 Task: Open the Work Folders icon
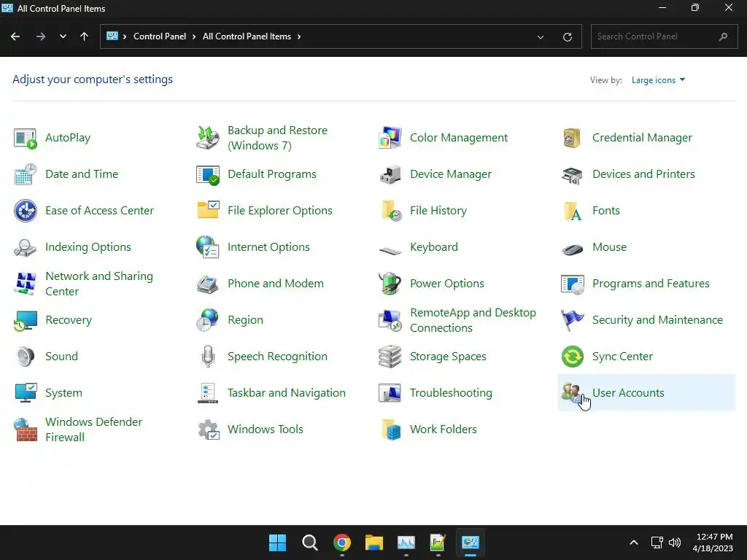pos(390,429)
